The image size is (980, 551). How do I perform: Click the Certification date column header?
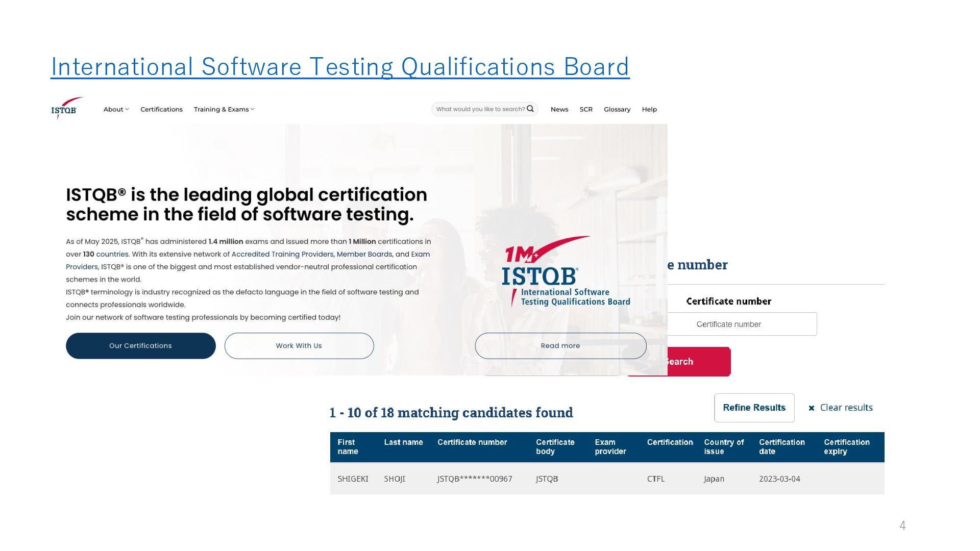tap(782, 447)
